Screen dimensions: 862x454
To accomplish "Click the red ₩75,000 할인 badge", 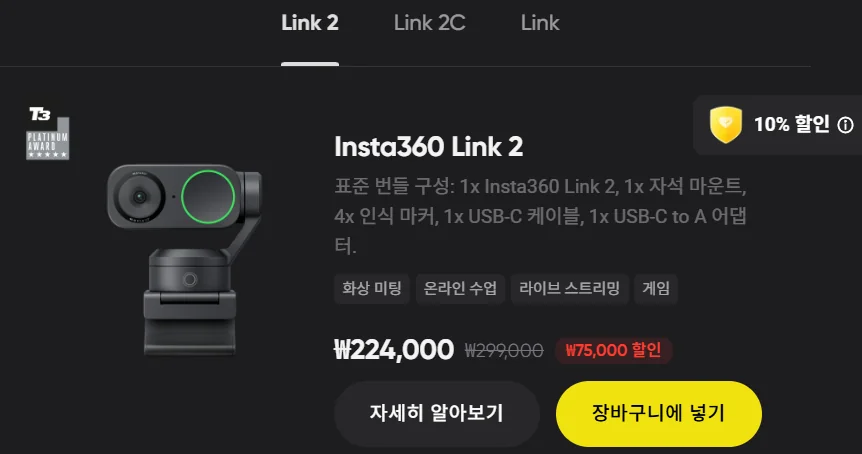I will click(614, 350).
